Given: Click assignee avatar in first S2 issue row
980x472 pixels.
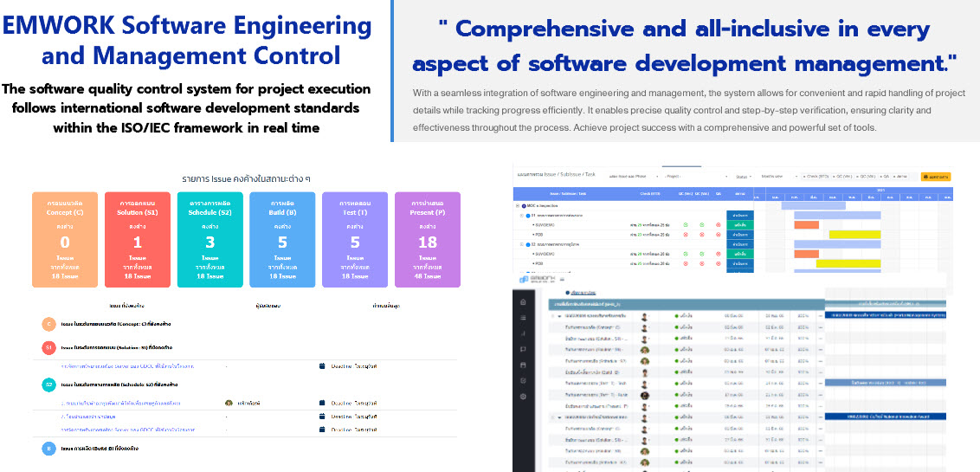Looking at the screenshot, I should pos(229,404).
